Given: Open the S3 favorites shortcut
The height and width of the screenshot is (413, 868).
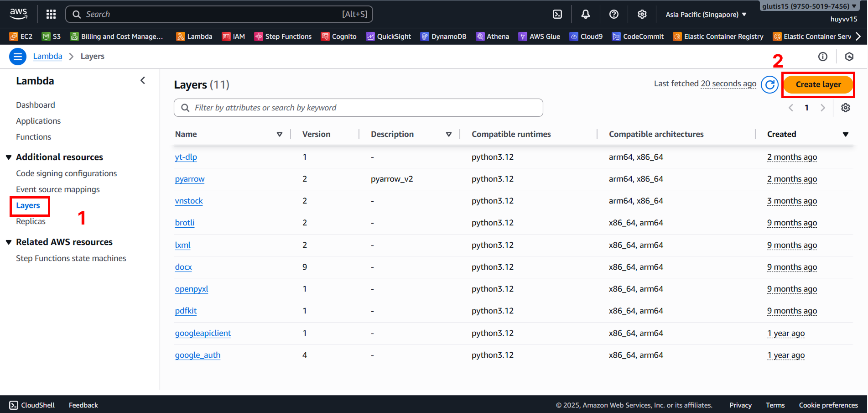Looking at the screenshot, I should (51, 37).
